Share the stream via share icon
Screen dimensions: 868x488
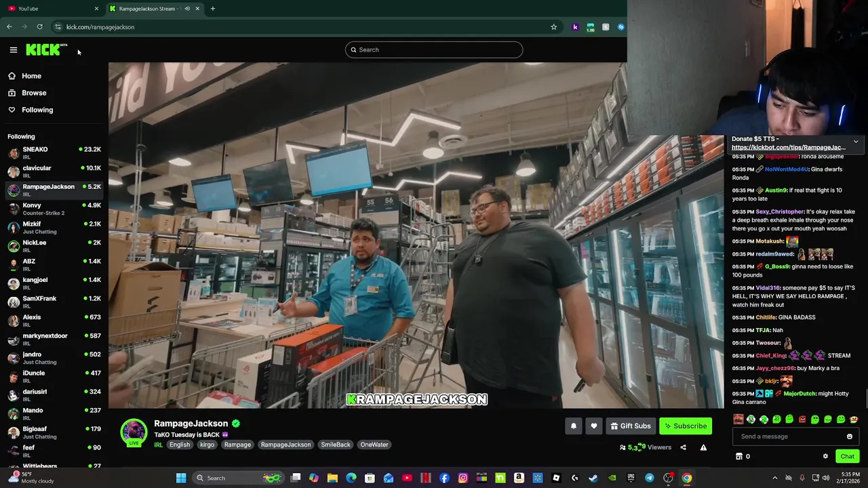click(x=683, y=447)
